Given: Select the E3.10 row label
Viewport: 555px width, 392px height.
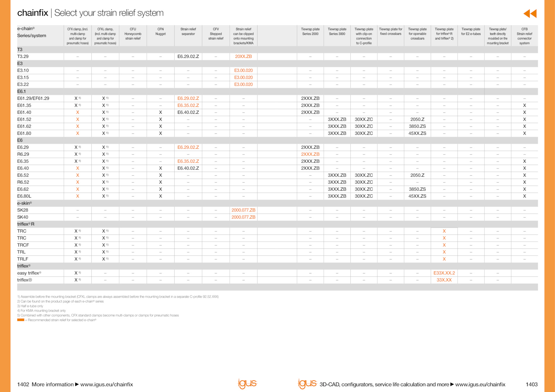Looking at the screenshot, I should point(23,70).
